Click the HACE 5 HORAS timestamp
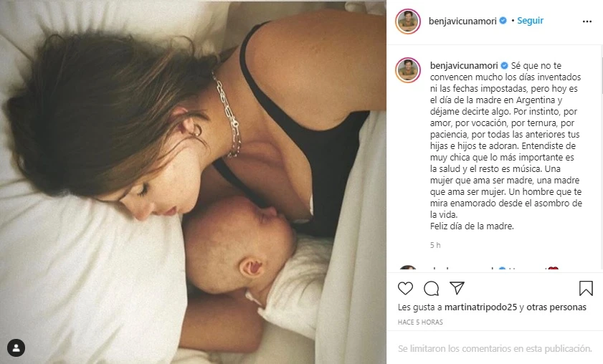603x364 pixels. point(420,322)
